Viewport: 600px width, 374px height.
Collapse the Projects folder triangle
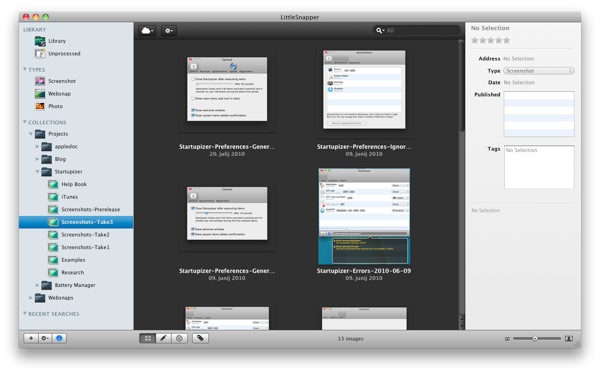pos(31,134)
